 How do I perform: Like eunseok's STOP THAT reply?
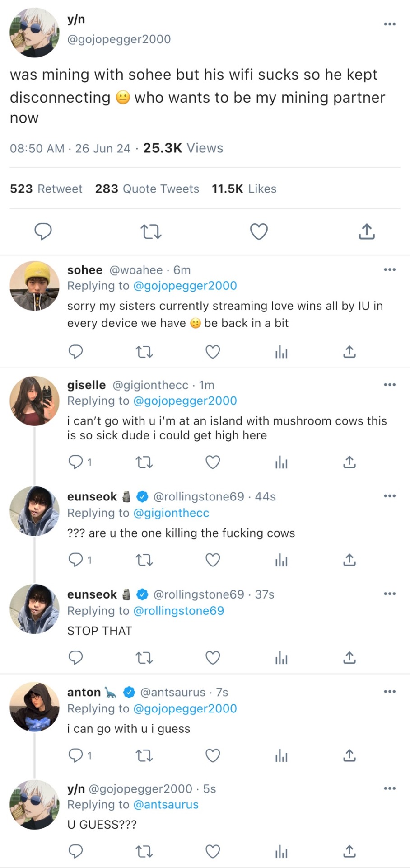point(213,657)
